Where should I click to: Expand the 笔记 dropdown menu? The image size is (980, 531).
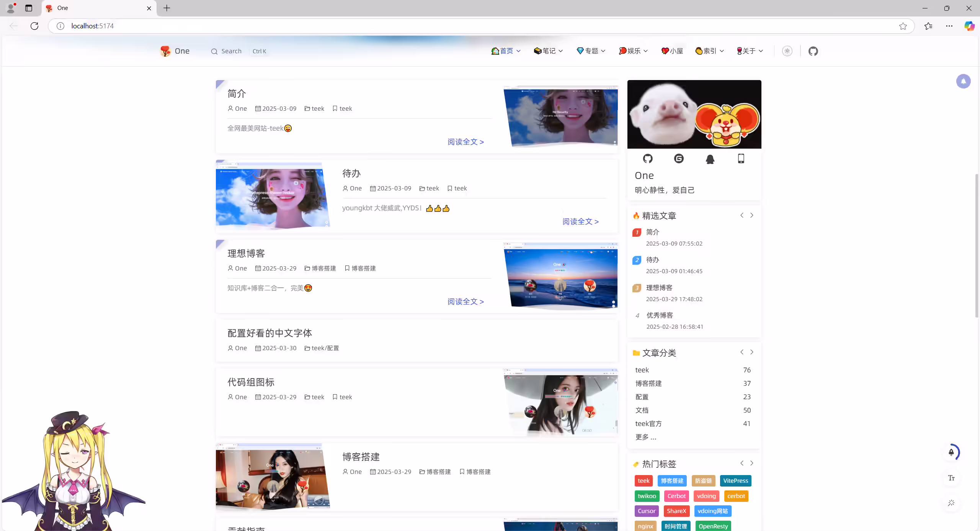click(x=548, y=51)
